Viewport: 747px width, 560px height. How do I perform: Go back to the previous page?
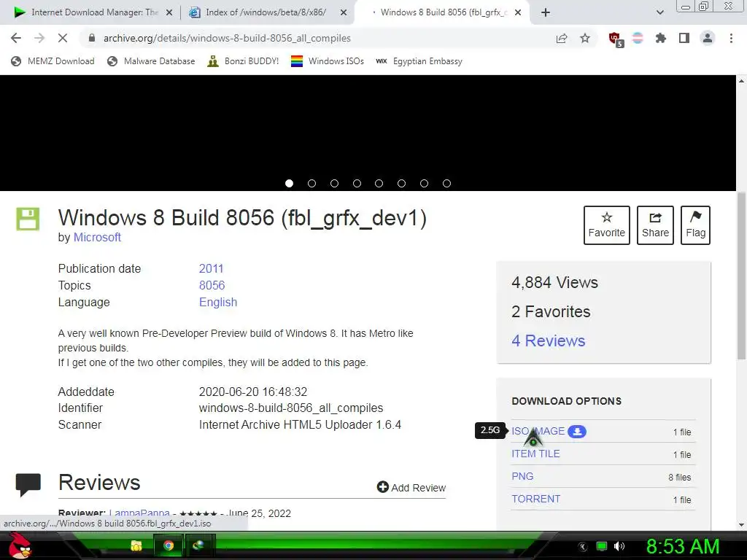[x=16, y=38]
